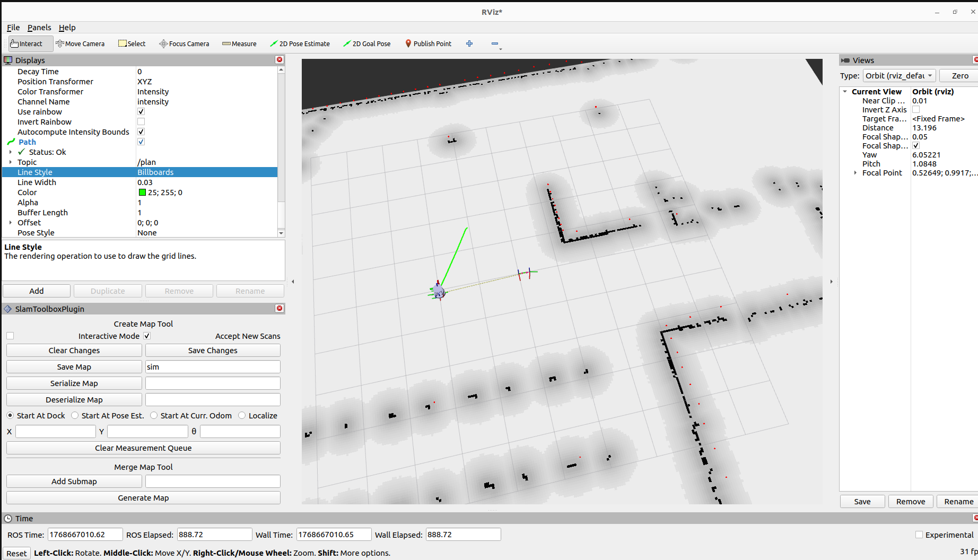Toggle Autocompute Intensity Bounds checkbox
This screenshot has height=560, width=978.
pyautogui.click(x=141, y=132)
